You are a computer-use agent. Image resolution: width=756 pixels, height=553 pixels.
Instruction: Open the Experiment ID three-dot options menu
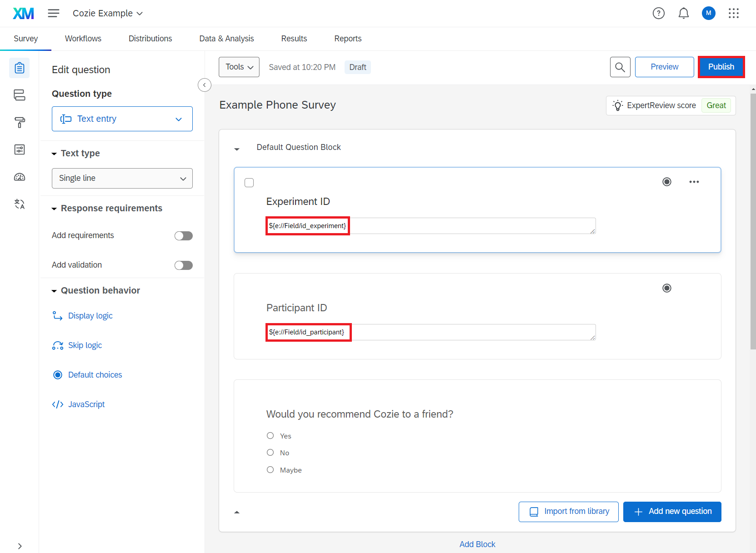click(x=694, y=182)
